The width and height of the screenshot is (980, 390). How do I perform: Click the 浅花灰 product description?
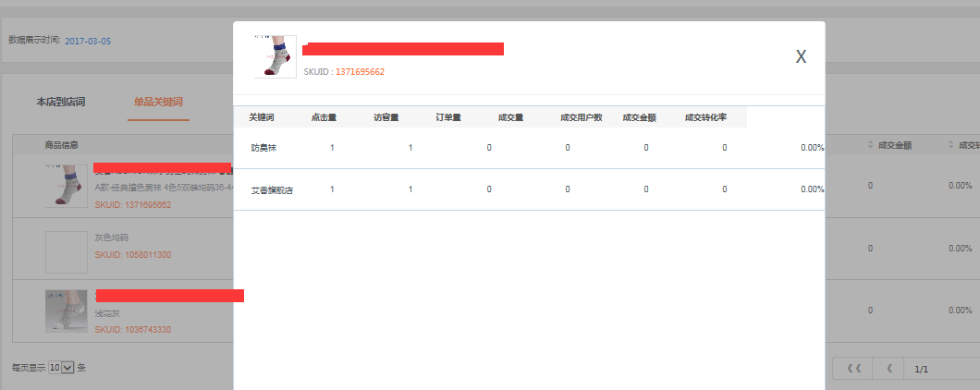[107, 313]
